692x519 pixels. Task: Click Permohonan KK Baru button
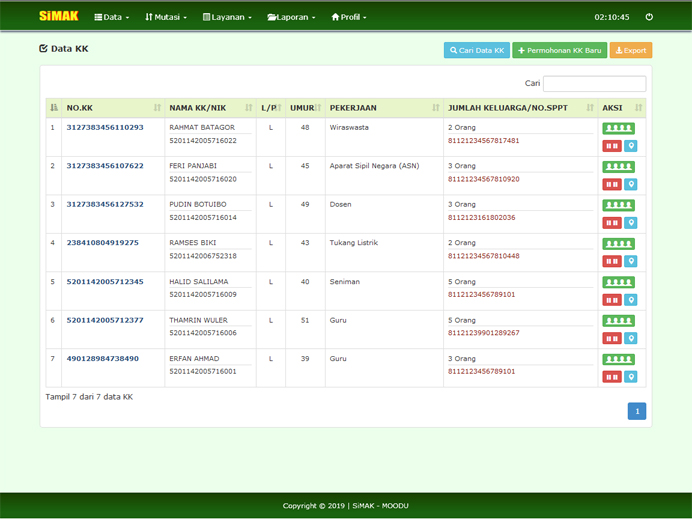click(x=559, y=50)
